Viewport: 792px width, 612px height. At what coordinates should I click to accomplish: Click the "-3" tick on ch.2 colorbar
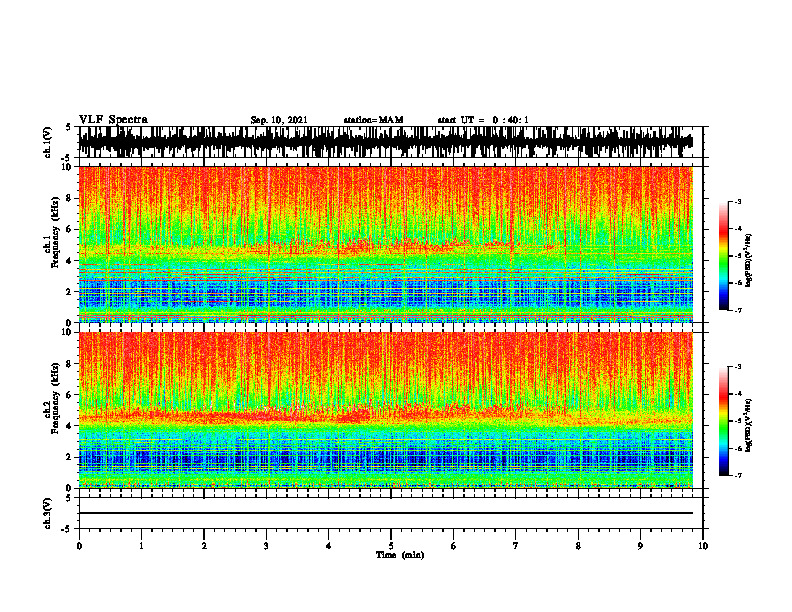coord(738,367)
